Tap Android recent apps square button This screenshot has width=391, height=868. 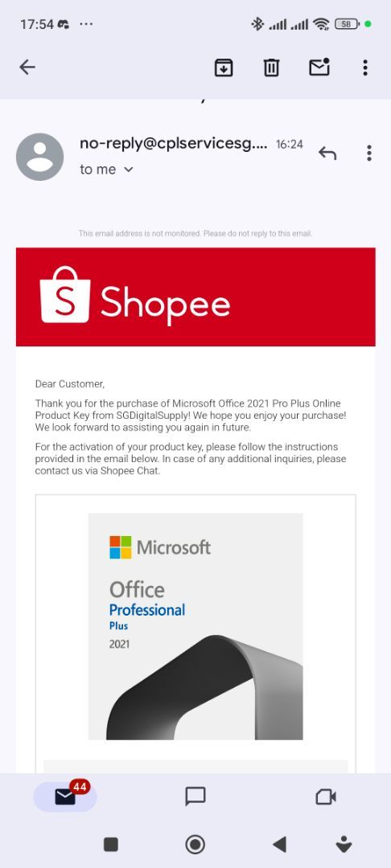[111, 844]
